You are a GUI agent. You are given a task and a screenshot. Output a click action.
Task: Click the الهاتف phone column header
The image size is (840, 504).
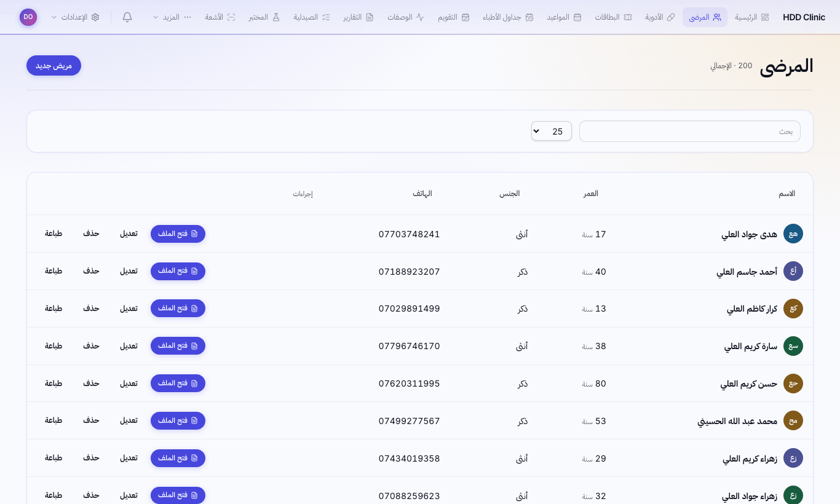[x=422, y=194]
